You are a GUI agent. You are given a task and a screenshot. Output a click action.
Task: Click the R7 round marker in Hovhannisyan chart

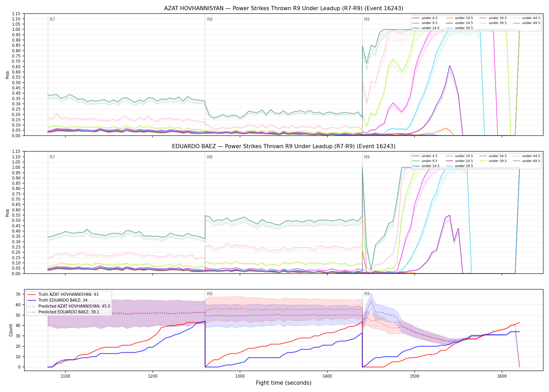click(x=52, y=19)
